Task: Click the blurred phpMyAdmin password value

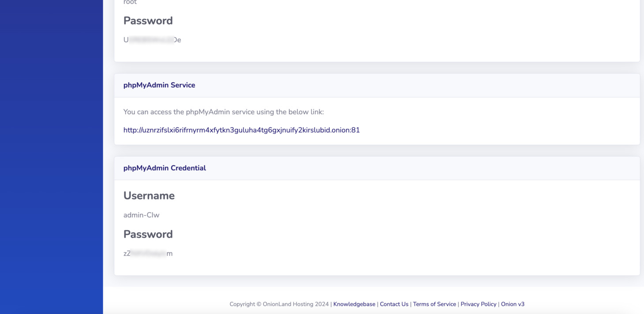Action: [148, 253]
